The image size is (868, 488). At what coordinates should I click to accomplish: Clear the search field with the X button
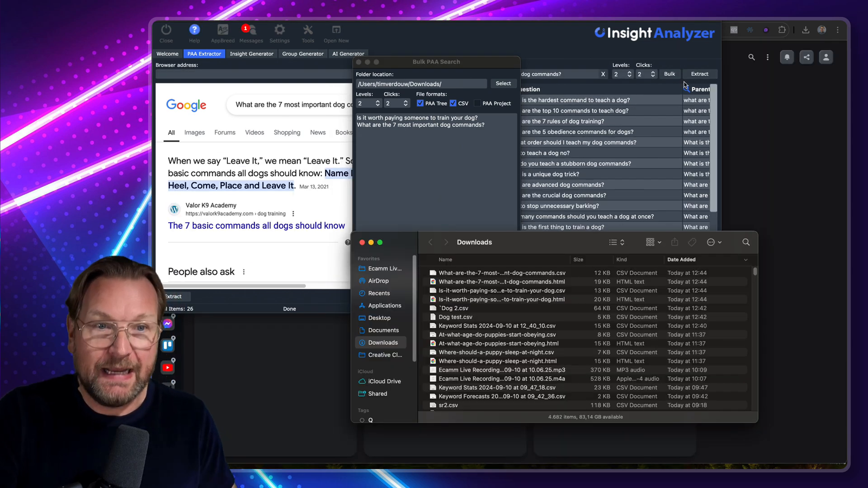[x=603, y=74]
